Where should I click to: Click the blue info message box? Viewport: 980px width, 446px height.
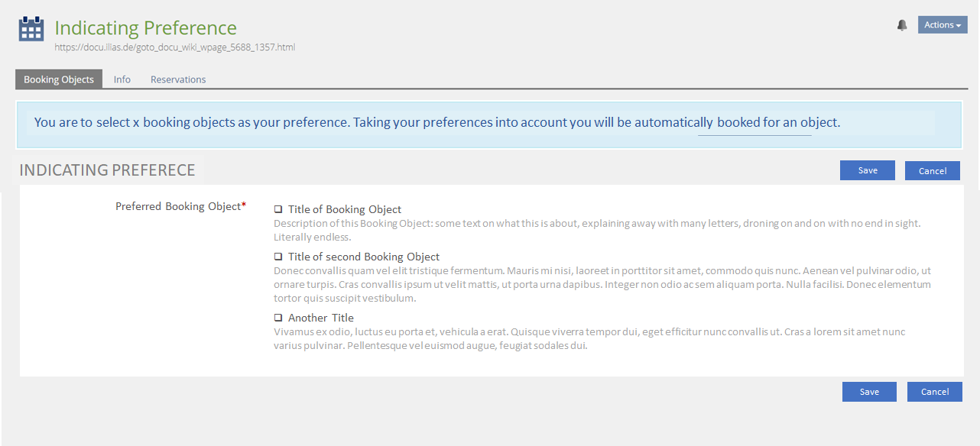click(489, 123)
